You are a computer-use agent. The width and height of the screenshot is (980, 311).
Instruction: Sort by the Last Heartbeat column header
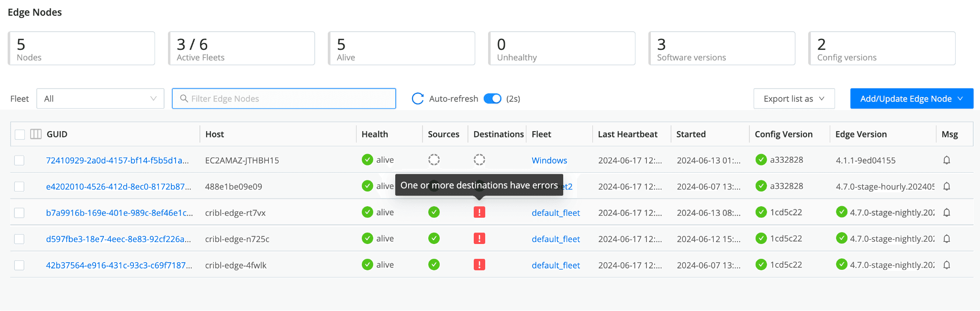click(x=627, y=134)
